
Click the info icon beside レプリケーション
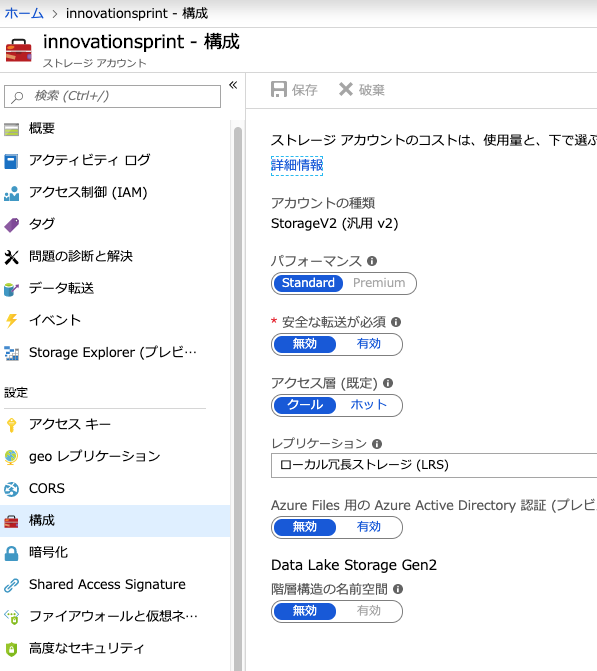[x=377, y=444]
